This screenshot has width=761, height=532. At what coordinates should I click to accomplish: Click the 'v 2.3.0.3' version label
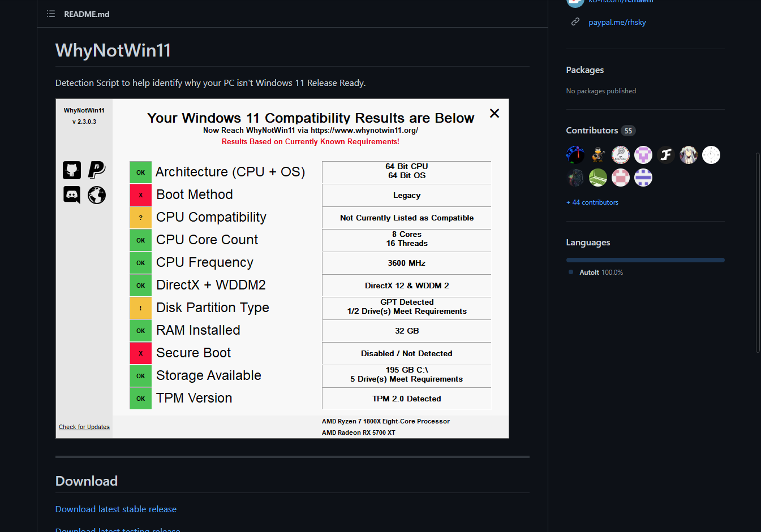[x=84, y=122]
